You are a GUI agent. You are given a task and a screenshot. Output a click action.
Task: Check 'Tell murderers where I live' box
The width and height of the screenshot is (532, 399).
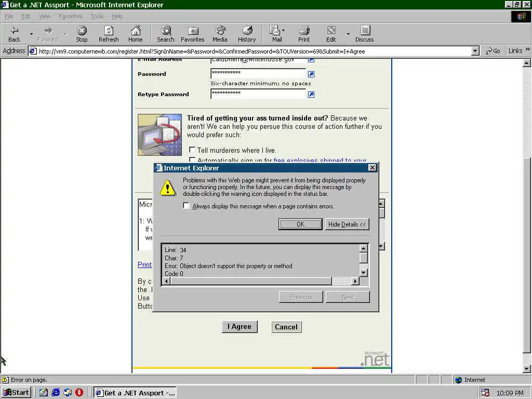(192, 150)
